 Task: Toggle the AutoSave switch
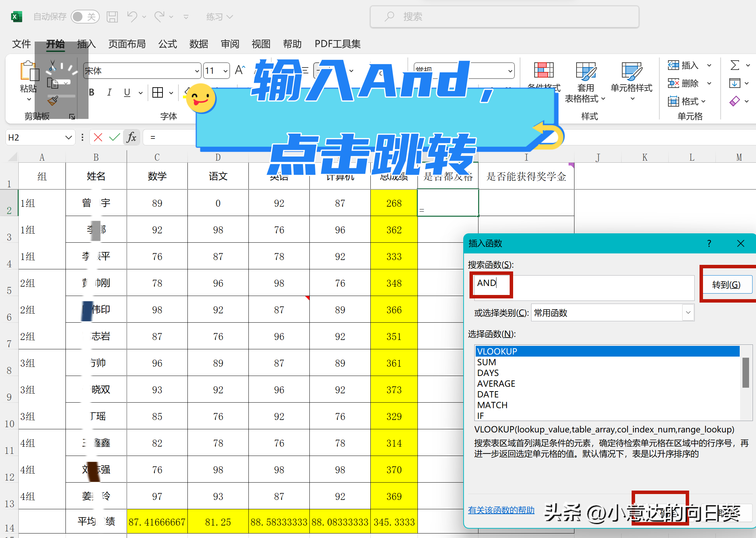[x=85, y=17]
